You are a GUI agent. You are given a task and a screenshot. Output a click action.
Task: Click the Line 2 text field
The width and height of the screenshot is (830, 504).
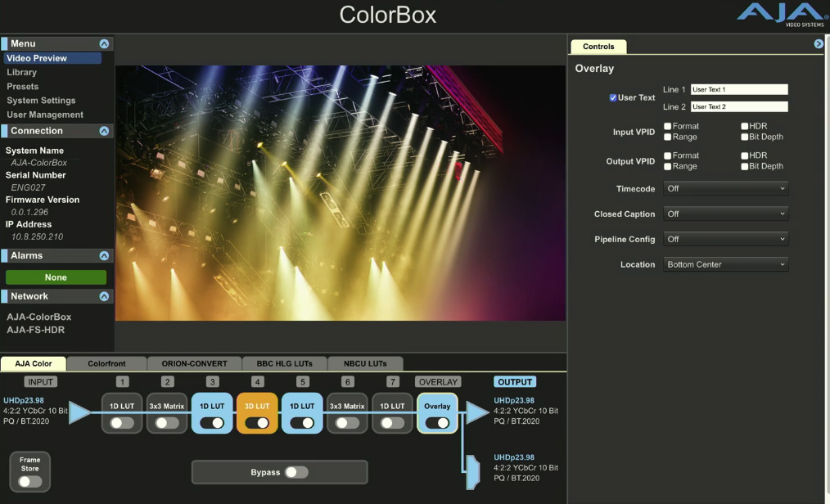point(739,106)
